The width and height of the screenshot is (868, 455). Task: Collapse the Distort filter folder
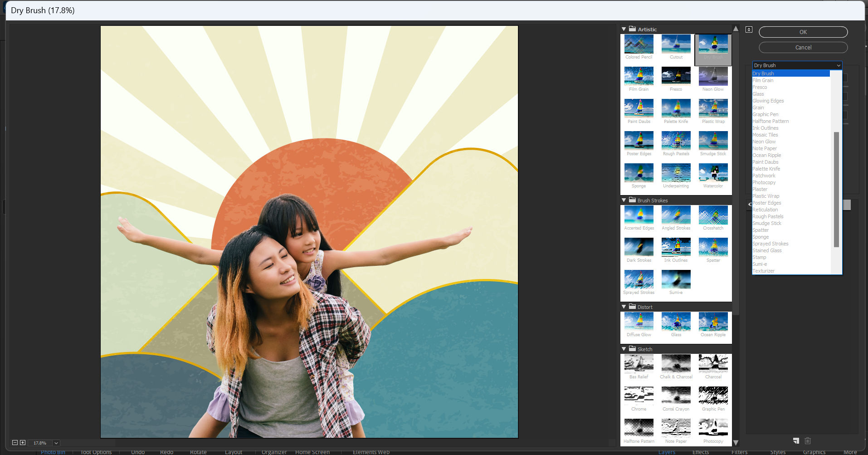tap(624, 307)
